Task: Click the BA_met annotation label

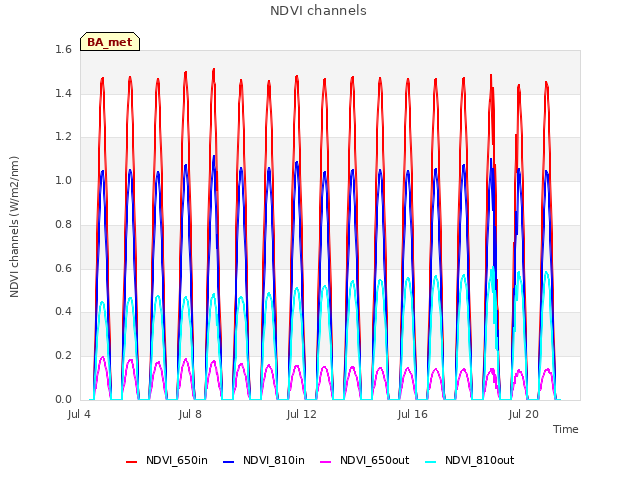Action: pos(110,42)
